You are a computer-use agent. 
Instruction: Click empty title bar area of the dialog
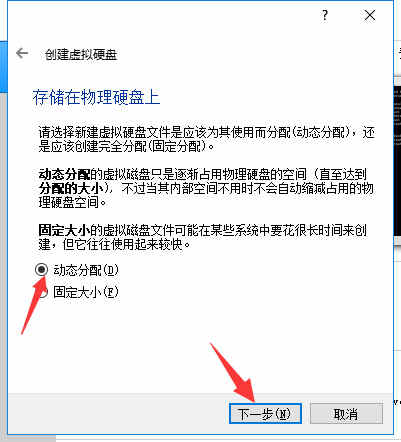pos(160,15)
